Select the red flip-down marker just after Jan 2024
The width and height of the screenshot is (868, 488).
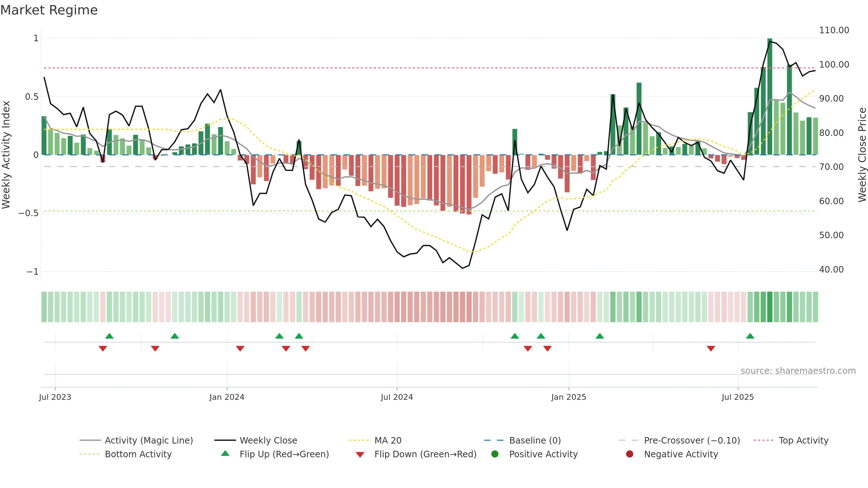click(x=240, y=348)
